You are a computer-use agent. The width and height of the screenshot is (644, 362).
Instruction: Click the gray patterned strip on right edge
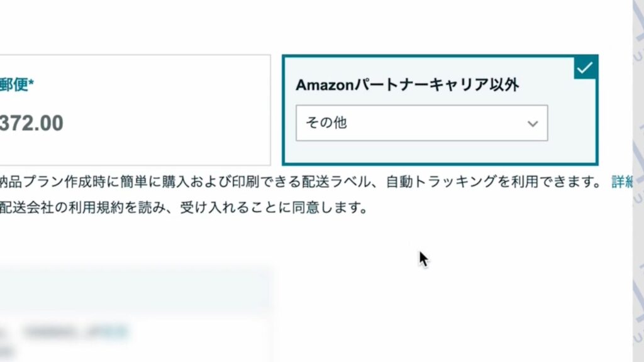(638, 181)
